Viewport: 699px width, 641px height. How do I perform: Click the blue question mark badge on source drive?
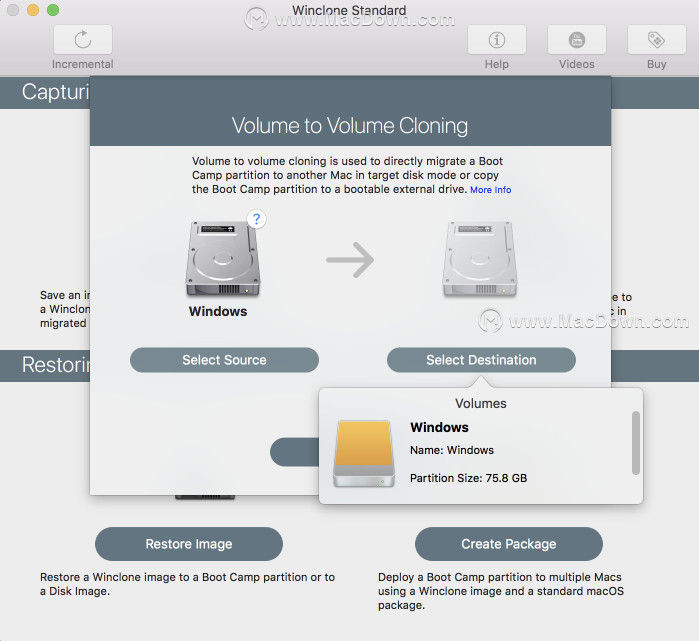[x=256, y=219]
